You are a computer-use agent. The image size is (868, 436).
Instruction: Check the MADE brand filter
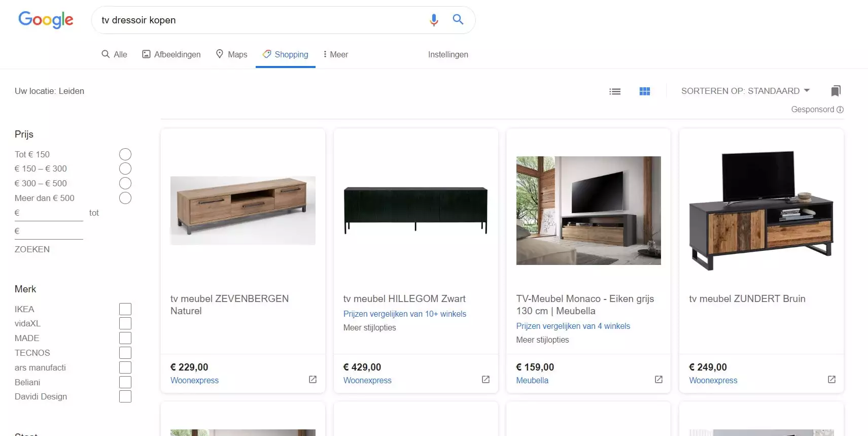click(125, 338)
